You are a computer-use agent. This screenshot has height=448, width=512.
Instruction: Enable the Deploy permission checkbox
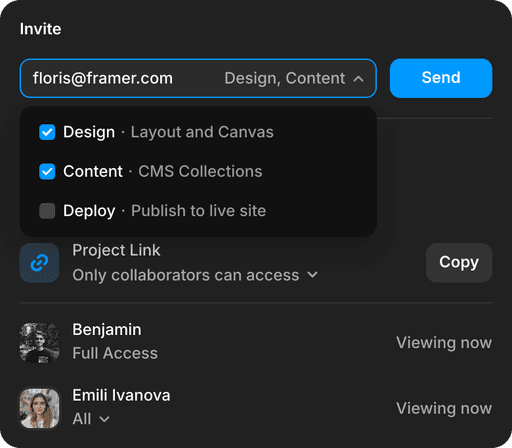(47, 211)
